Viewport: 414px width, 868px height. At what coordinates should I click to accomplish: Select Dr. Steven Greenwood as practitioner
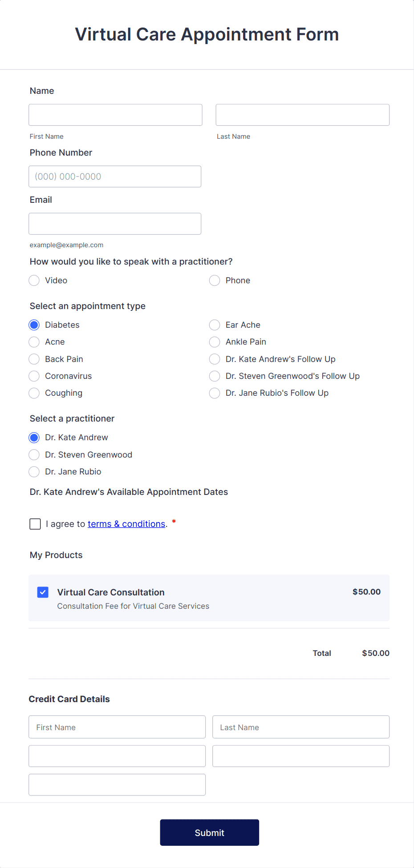tap(34, 454)
